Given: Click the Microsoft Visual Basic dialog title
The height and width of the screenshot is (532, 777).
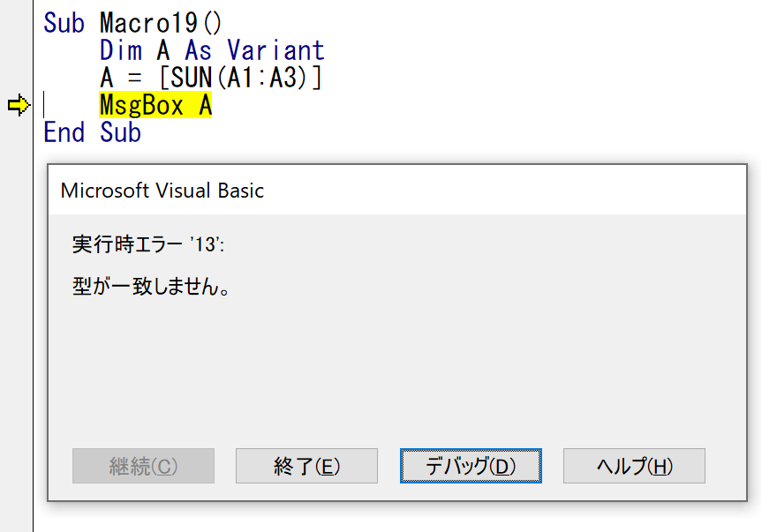Looking at the screenshot, I should point(162,191).
